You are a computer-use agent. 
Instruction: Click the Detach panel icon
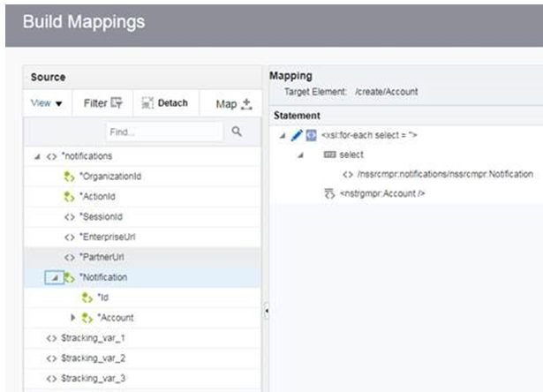point(147,103)
